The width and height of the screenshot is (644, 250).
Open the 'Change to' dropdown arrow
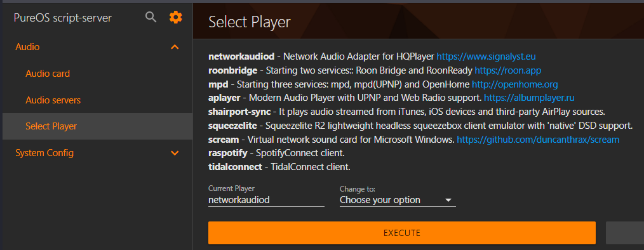448,201
